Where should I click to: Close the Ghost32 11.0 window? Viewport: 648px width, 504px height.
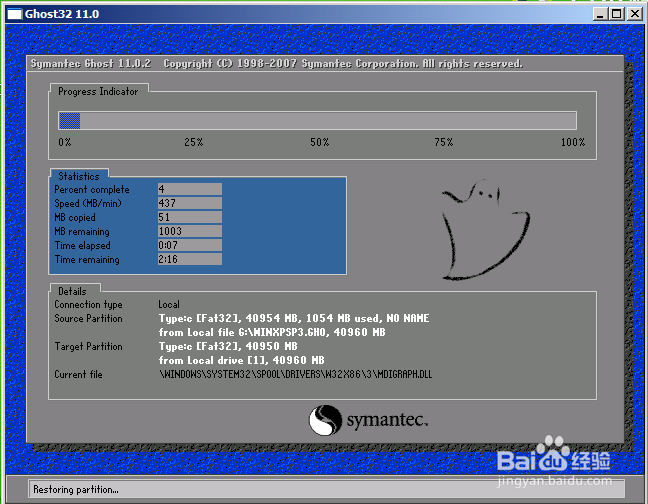point(634,14)
